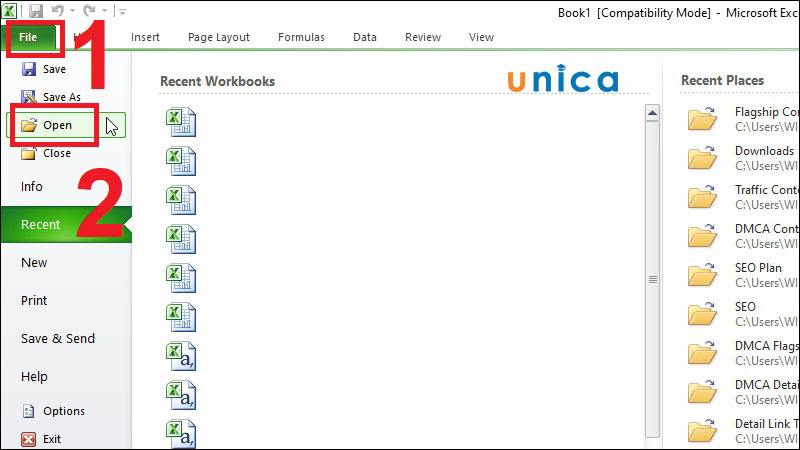Screen dimensions: 800x450
Task: Switch to the Formulas tab
Action: pos(301,37)
